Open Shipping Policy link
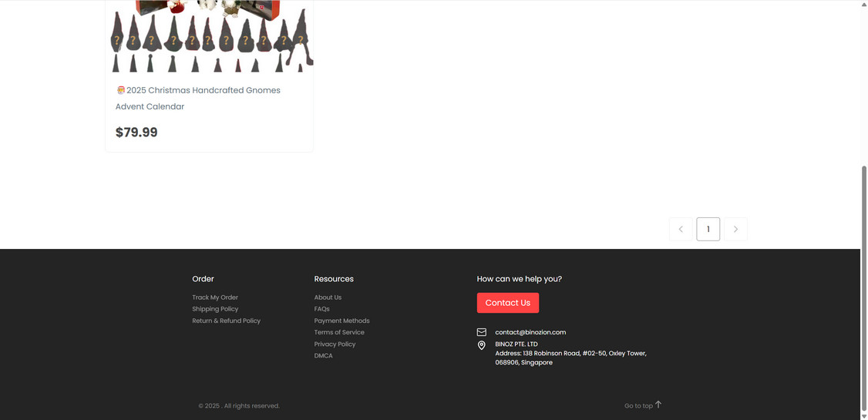The image size is (868, 420). click(x=215, y=309)
